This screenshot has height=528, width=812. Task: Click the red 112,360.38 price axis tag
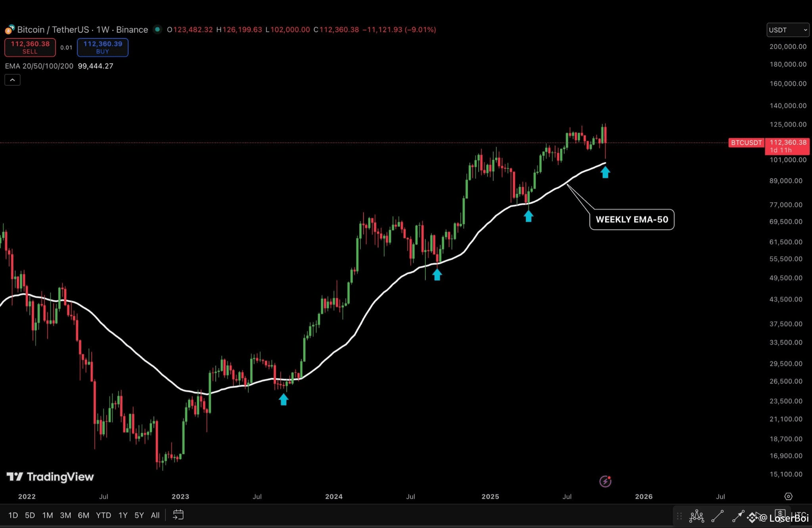pos(787,146)
